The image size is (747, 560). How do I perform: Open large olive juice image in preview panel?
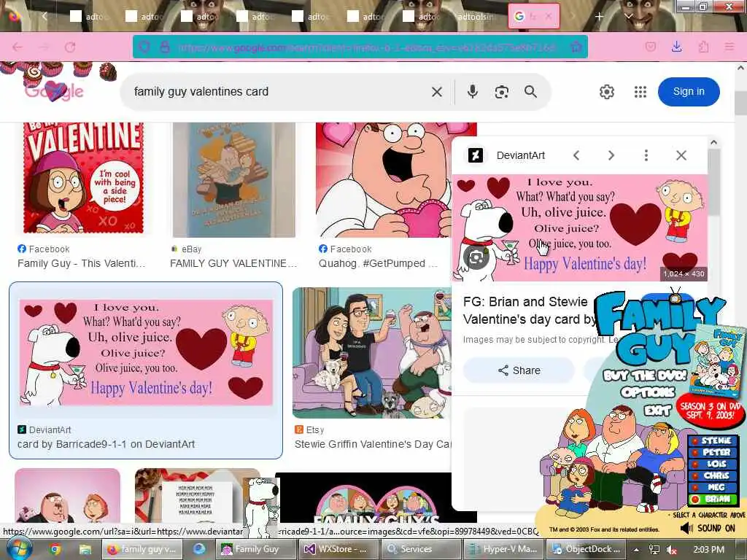[580, 227]
